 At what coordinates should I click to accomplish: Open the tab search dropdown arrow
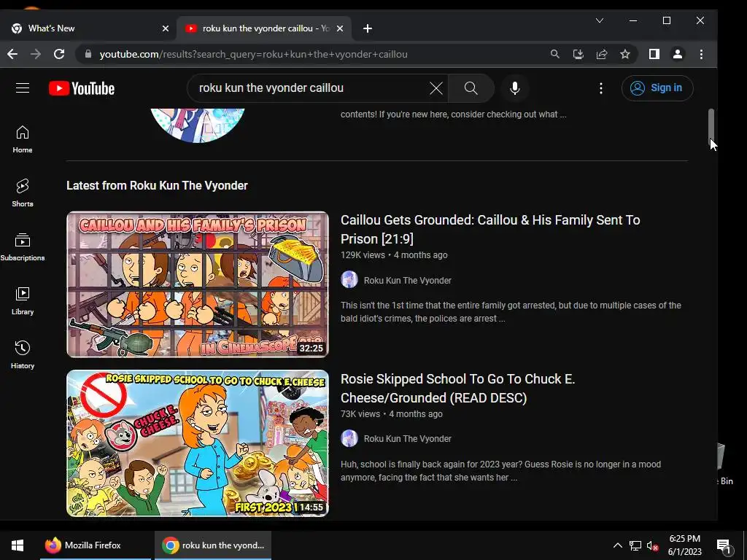(600, 20)
